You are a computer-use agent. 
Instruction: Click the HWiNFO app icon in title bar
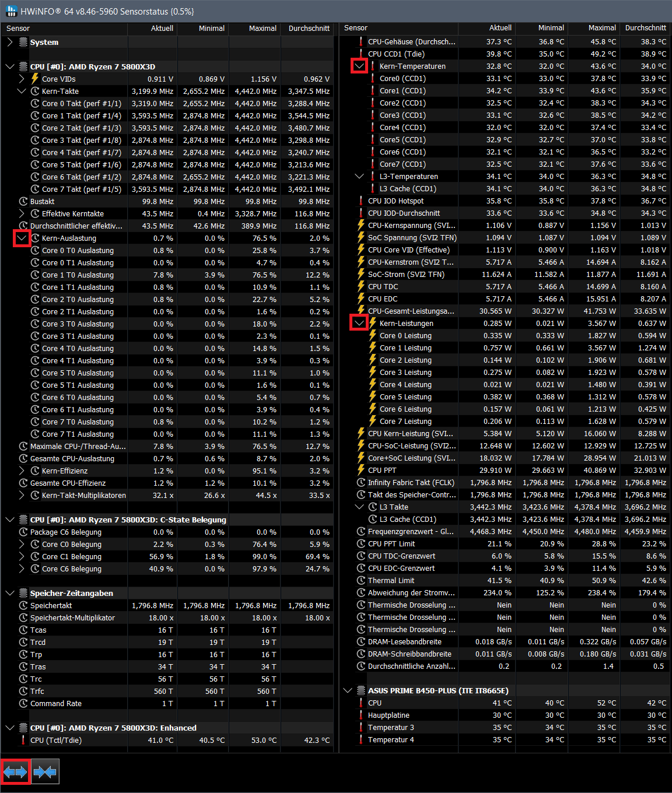pos(11,11)
